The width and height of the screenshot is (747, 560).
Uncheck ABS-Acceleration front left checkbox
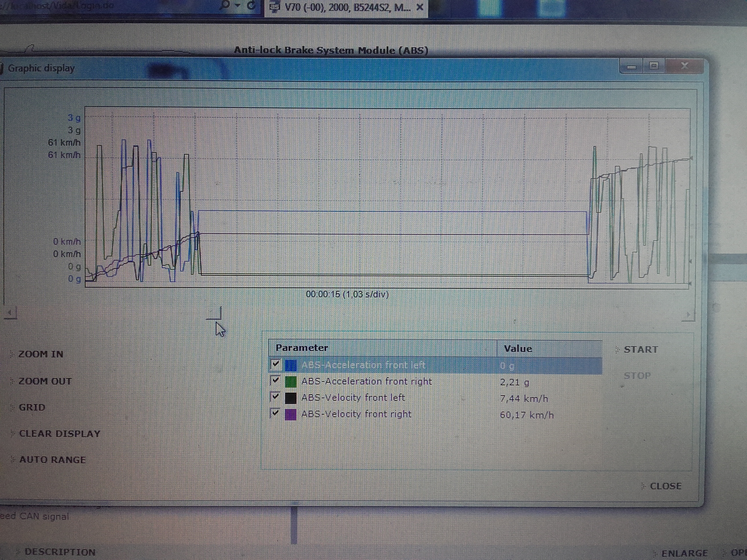(276, 364)
